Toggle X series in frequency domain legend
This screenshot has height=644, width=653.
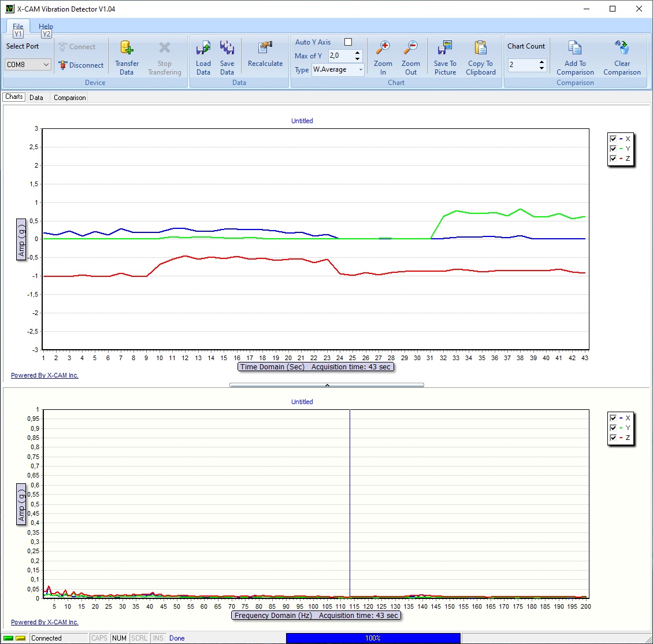pyautogui.click(x=613, y=418)
